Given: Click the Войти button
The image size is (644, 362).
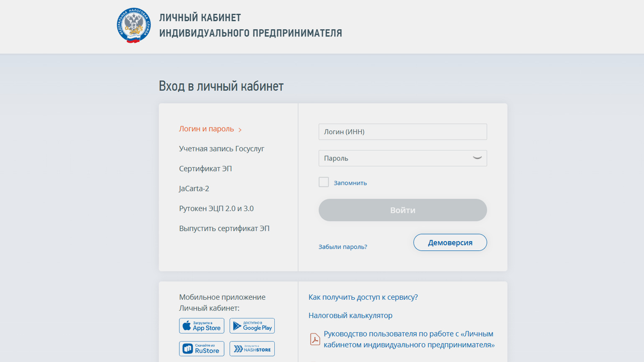Looking at the screenshot, I should (403, 210).
